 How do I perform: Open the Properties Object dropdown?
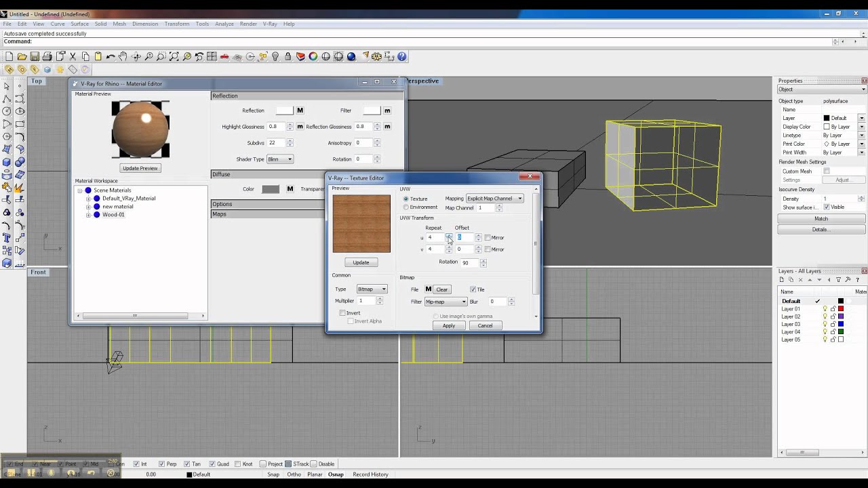[822, 89]
